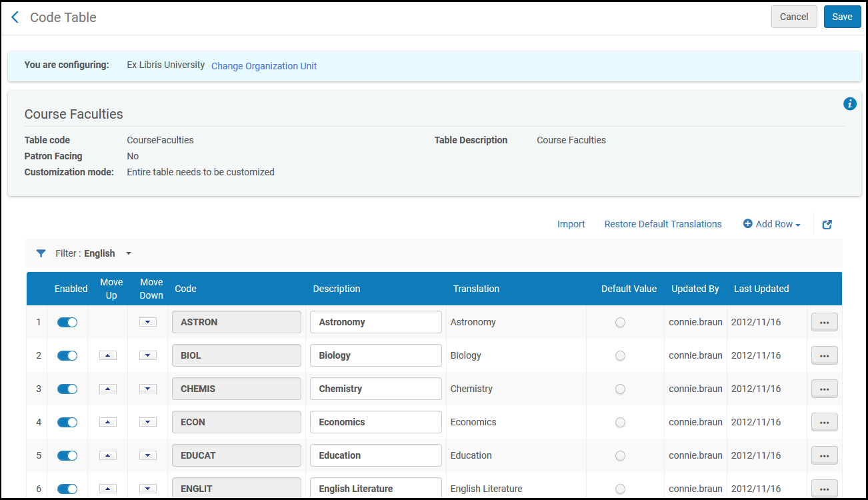Click the Table code value CourseFaculties

[x=160, y=140]
